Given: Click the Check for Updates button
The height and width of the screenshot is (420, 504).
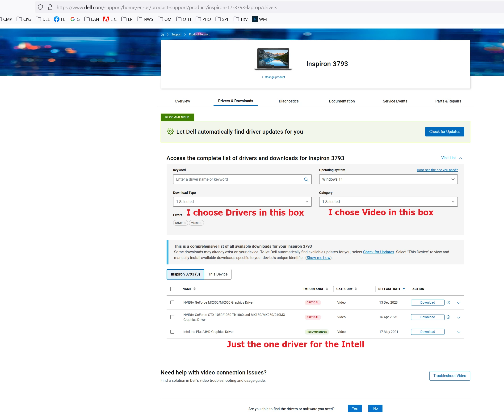Looking at the screenshot, I should click(445, 132).
